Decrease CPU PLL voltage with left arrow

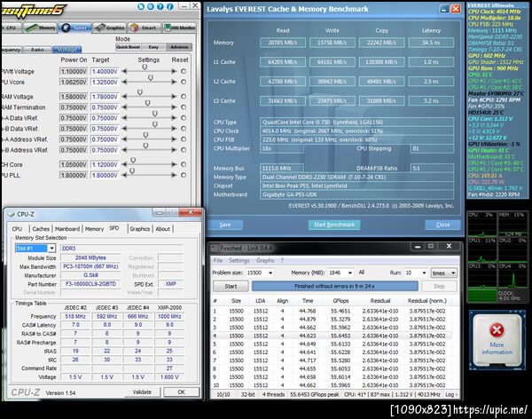(x=124, y=175)
